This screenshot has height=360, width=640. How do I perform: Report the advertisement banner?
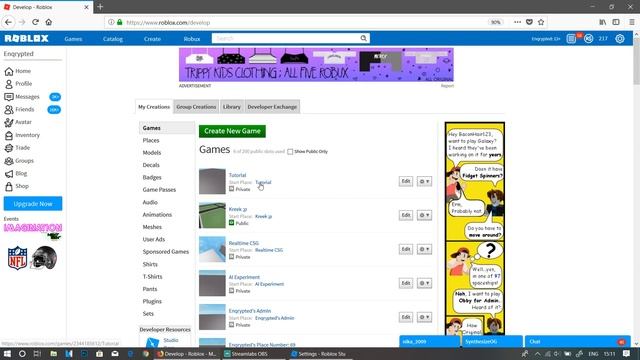pos(447,86)
